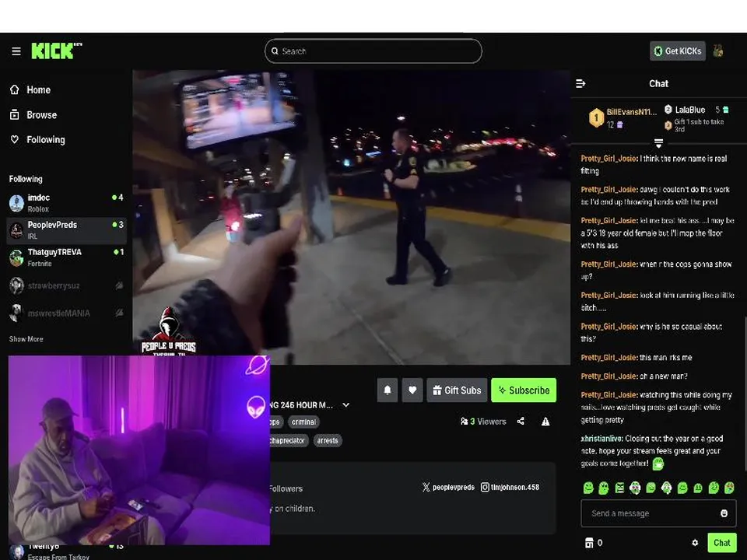The width and height of the screenshot is (747, 560).
Task: Toggle the follow heart button
Action: pos(412,390)
